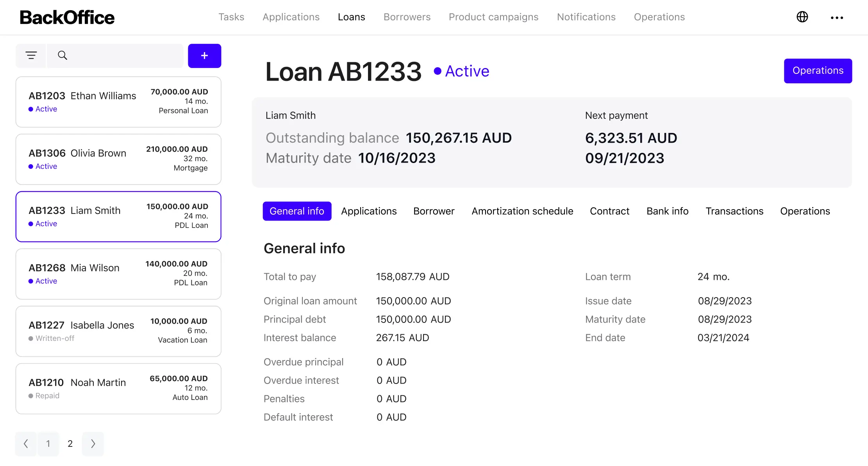Click the blue Operations button
The width and height of the screenshot is (868, 466).
[818, 71]
